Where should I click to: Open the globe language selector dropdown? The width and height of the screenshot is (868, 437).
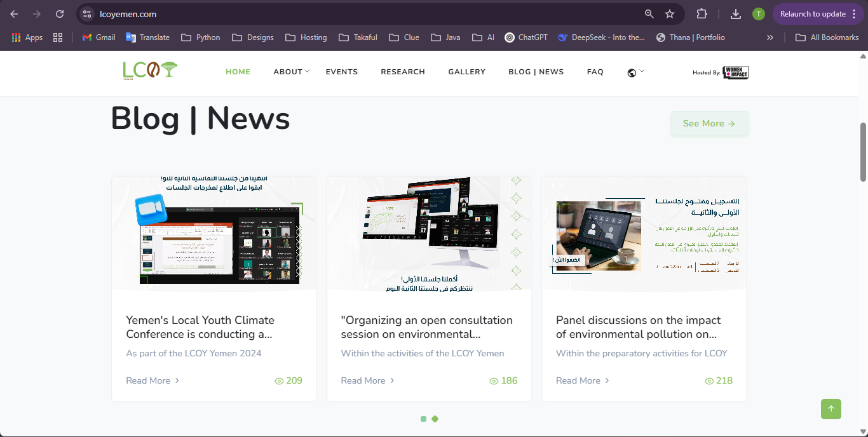[x=635, y=72]
